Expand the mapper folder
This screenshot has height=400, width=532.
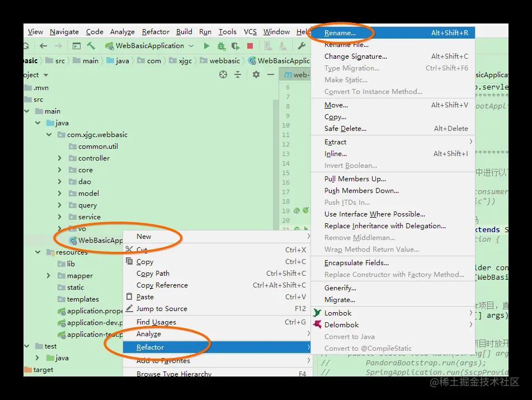(49, 275)
